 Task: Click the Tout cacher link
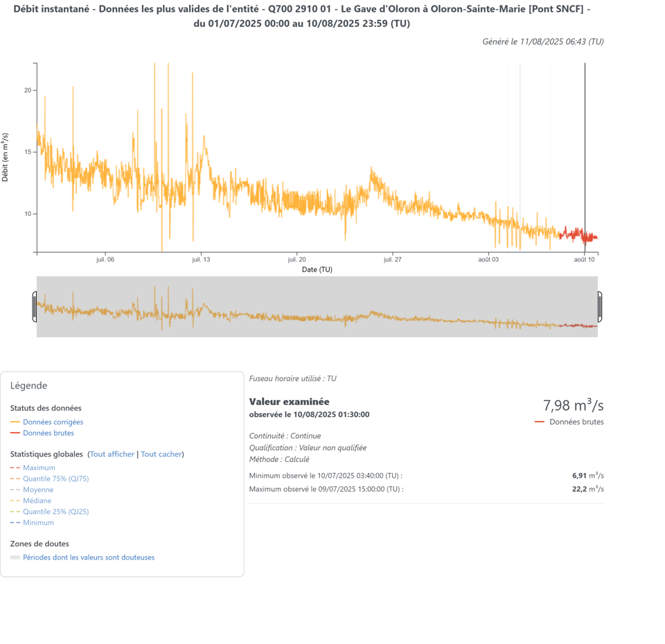pos(161,454)
